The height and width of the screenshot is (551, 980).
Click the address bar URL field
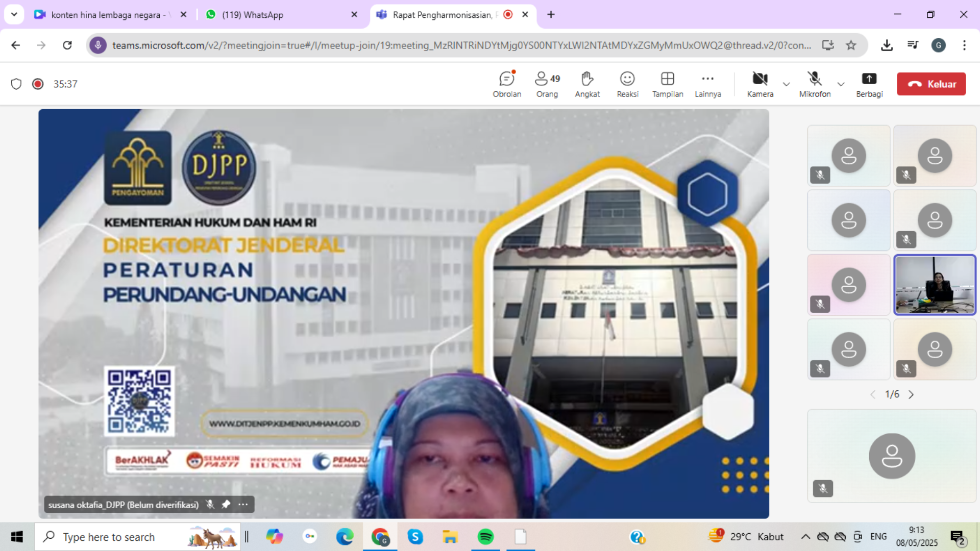(461, 45)
